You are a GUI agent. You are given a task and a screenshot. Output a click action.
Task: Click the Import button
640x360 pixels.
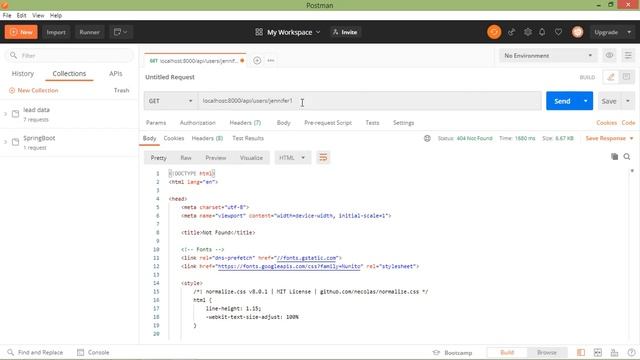click(56, 32)
